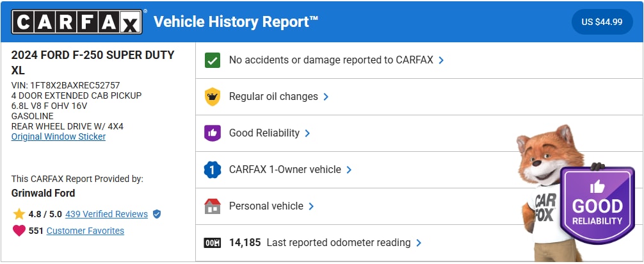The width and height of the screenshot is (644, 264).
Task: Click the blue 1-Owner badge icon
Action: click(212, 170)
